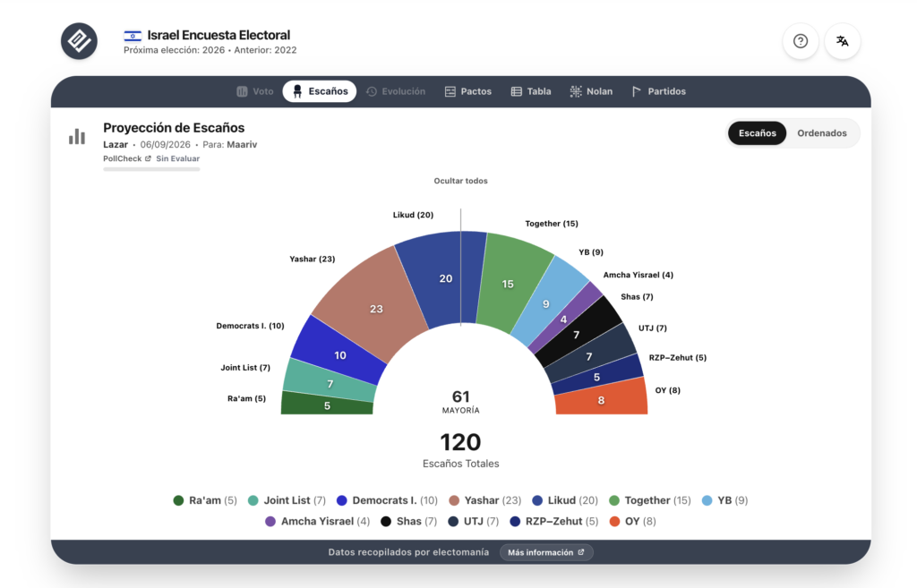Toggle Likud in the legend
917x588 pixels.
565,500
